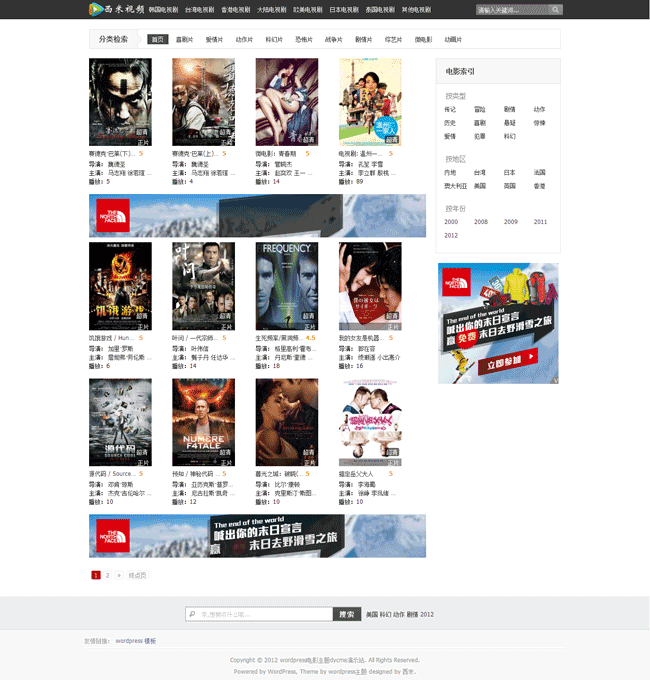Viewport: 650px width, 680px height.
Task: Click the 西米视频 site logo
Action: pyautogui.click(x=116, y=9)
